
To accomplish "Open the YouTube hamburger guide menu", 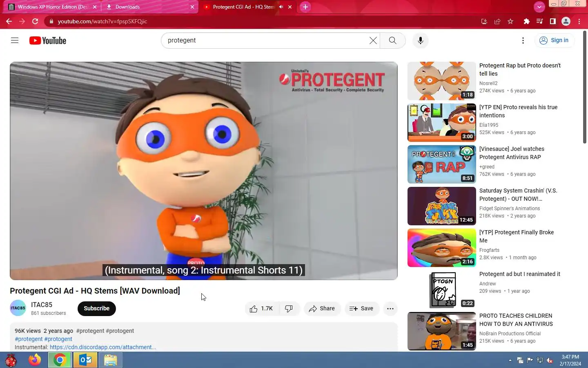I will click(x=15, y=40).
